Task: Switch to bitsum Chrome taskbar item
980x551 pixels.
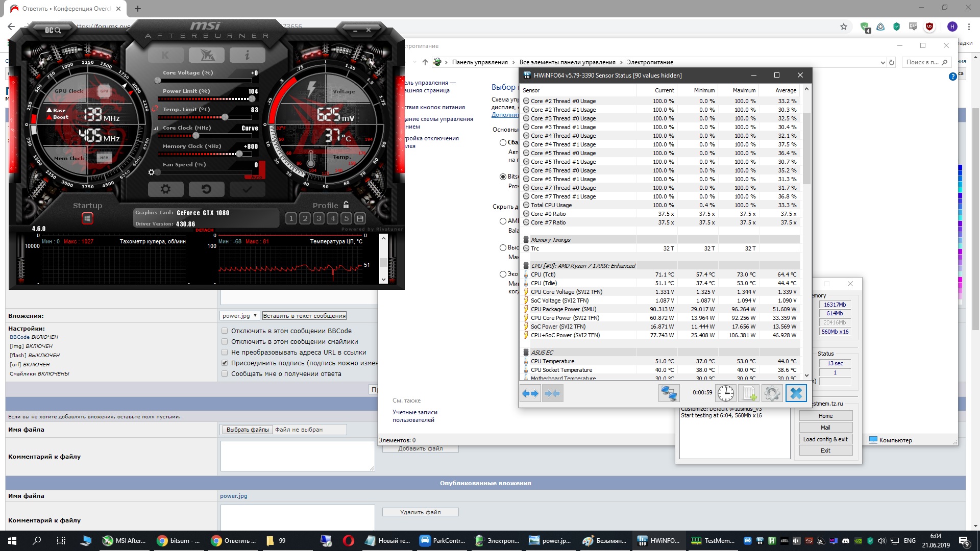Action: (178, 541)
